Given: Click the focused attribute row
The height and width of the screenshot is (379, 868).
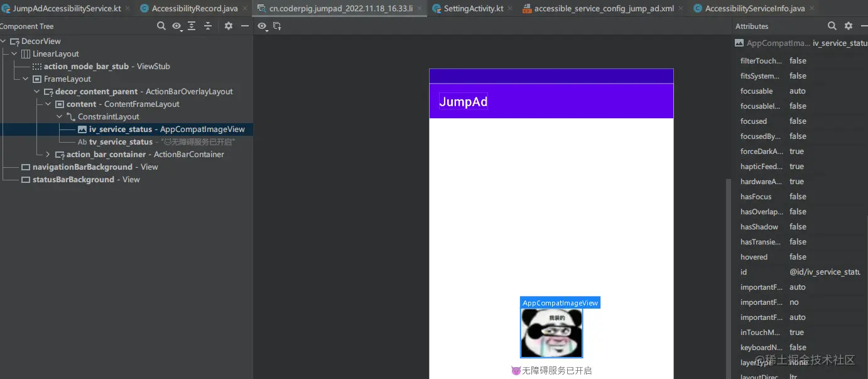Looking at the screenshot, I should [800, 121].
